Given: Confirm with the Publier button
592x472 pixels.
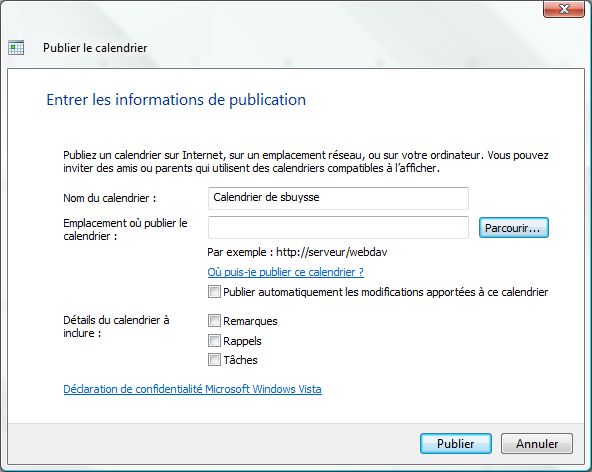Looking at the screenshot, I should pos(456,443).
